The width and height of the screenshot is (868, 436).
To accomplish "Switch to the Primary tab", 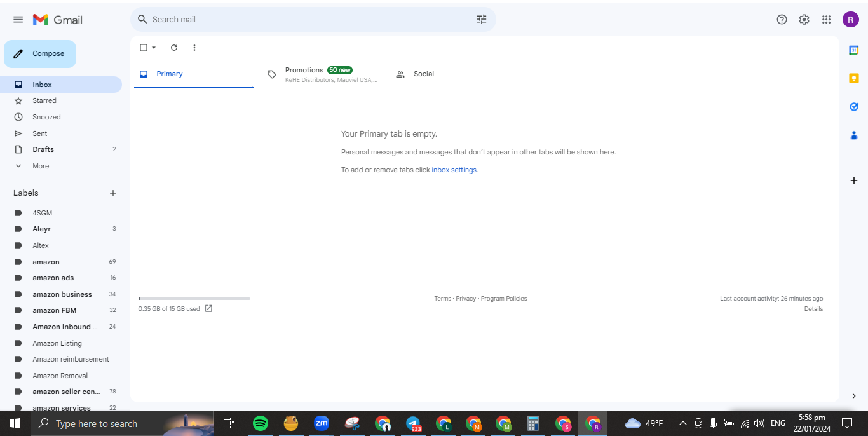I will click(194, 74).
